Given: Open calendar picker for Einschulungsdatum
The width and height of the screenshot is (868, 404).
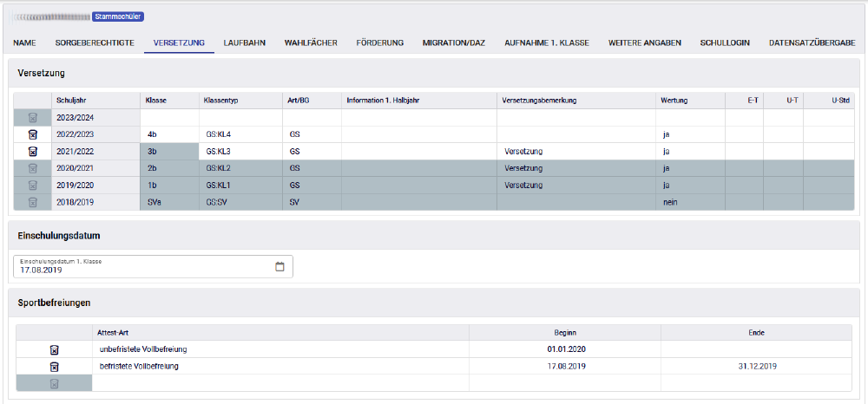Looking at the screenshot, I should 279,267.
